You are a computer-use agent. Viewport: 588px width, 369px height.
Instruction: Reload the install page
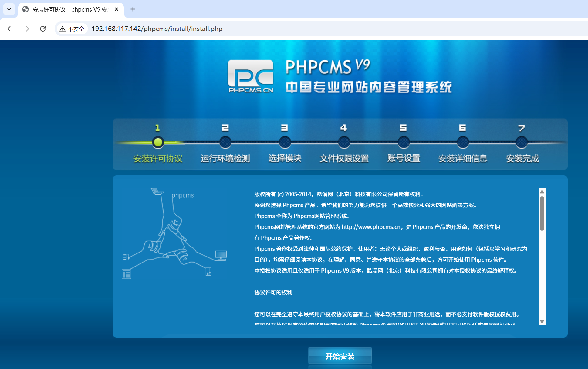[43, 29]
